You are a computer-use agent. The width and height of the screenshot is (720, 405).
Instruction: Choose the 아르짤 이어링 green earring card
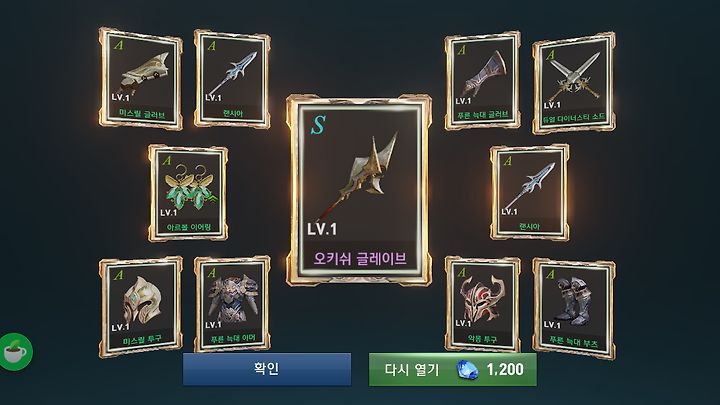pyautogui.click(x=188, y=193)
